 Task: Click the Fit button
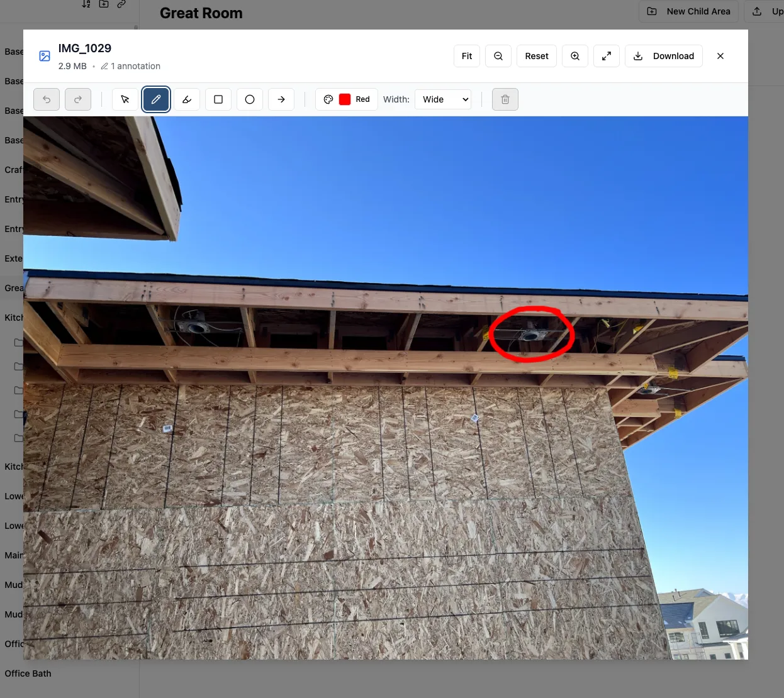pos(466,56)
